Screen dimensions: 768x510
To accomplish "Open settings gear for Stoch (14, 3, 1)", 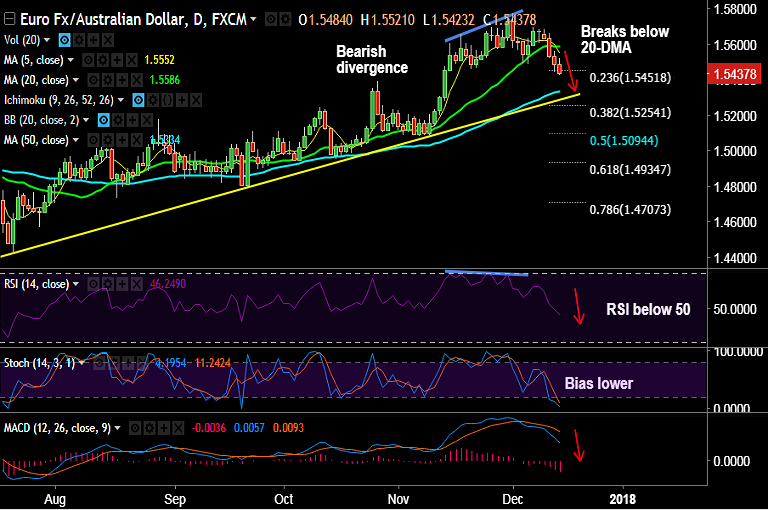I will tap(114, 363).
